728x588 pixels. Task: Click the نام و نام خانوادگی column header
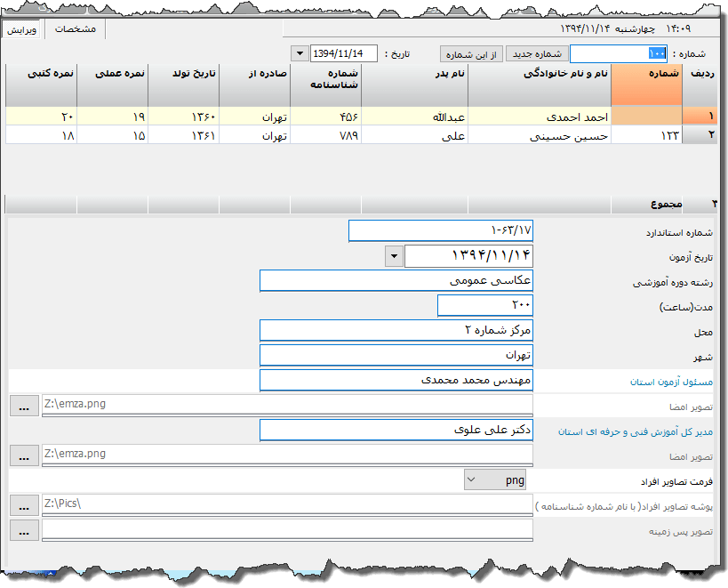pos(539,85)
